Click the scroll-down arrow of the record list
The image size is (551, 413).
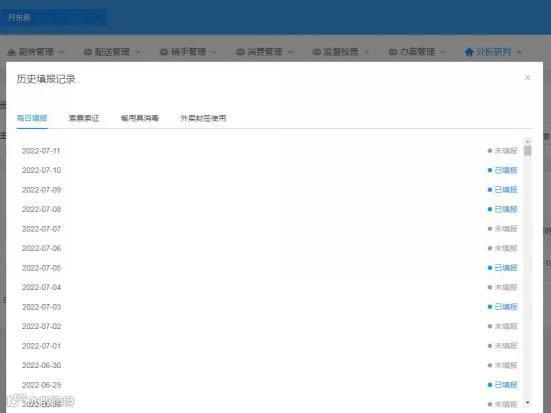tap(527, 403)
